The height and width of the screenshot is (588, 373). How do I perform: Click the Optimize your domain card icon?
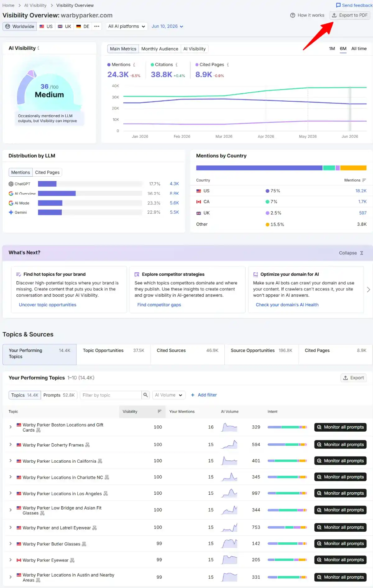pos(256,274)
